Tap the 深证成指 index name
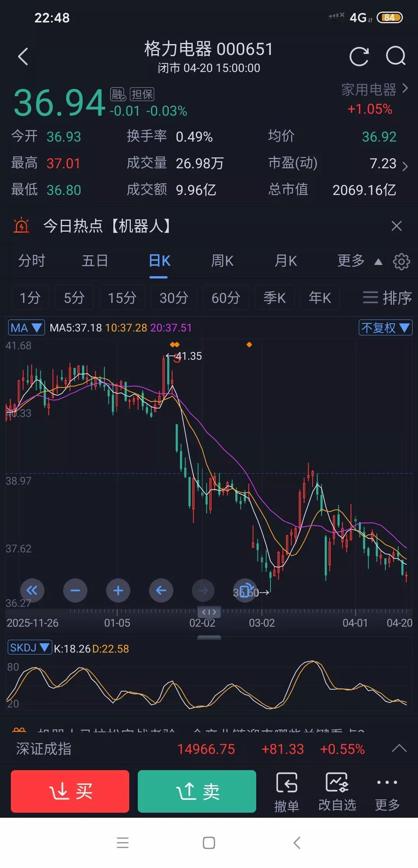Viewport: 418px width, 868px height. tap(44, 749)
